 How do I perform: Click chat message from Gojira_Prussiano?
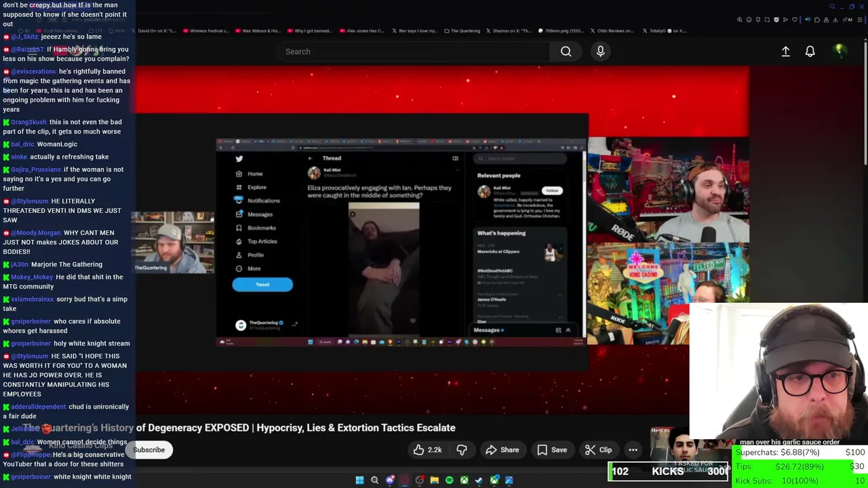point(64,179)
